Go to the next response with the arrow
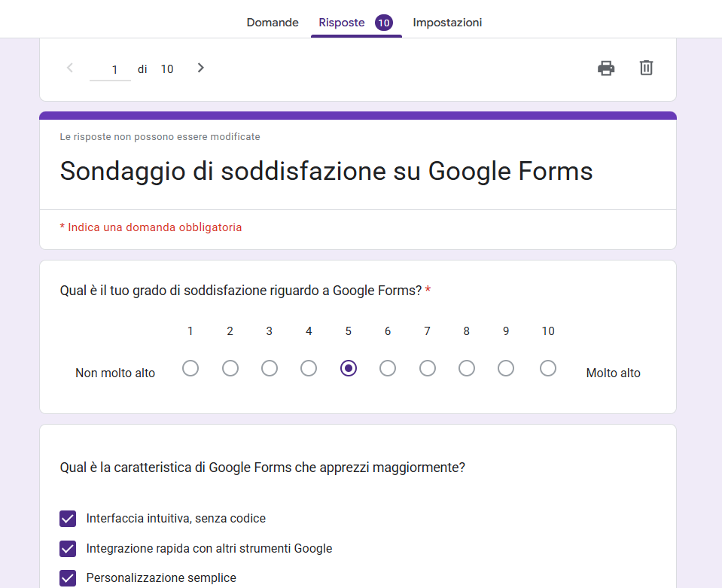 [x=200, y=67]
